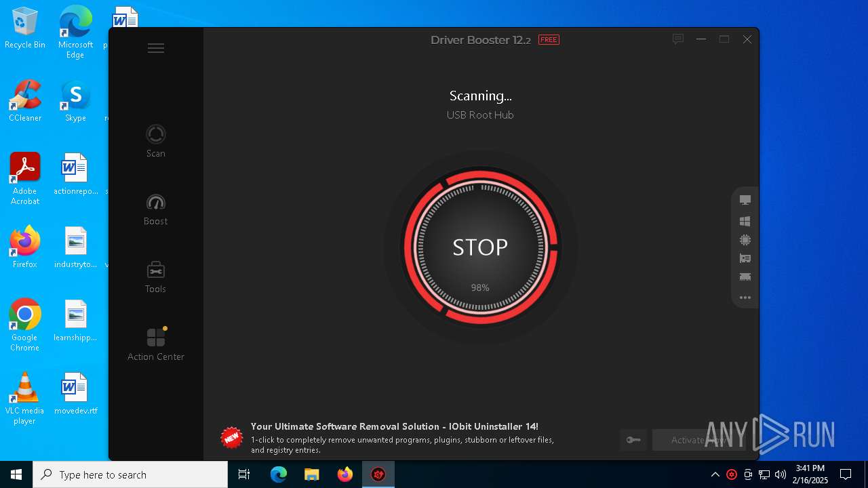Select the Firefox desktop shortcut
This screenshot has width=868, height=488.
(25, 247)
